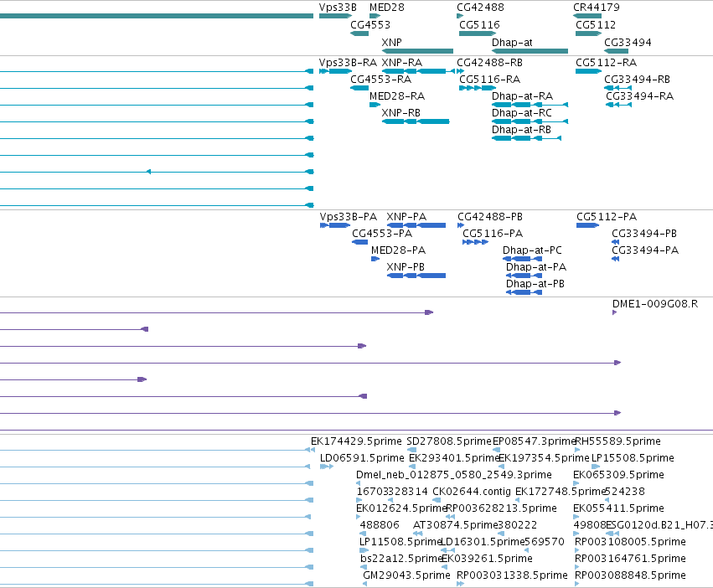Select CK02644.contig feature
Viewport: 713px width, 588px height.
point(472,492)
